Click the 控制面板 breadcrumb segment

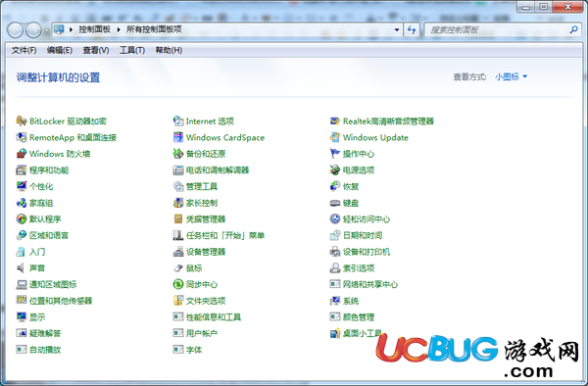[x=94, y=29]
